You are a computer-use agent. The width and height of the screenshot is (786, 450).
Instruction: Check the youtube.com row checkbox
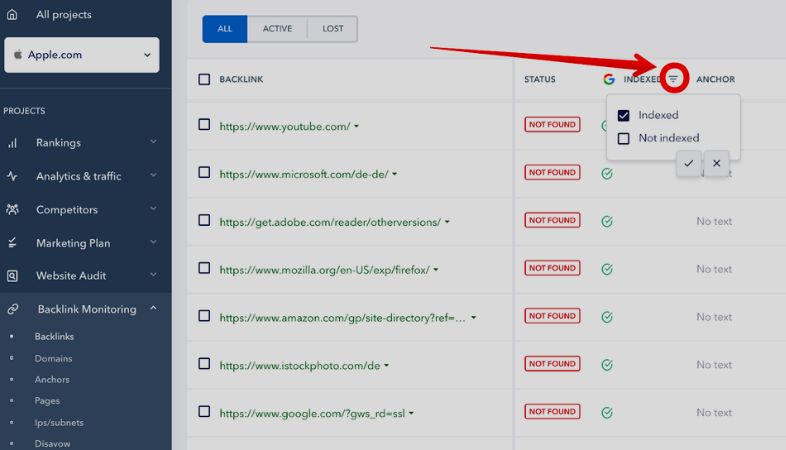tap(204, 124)
